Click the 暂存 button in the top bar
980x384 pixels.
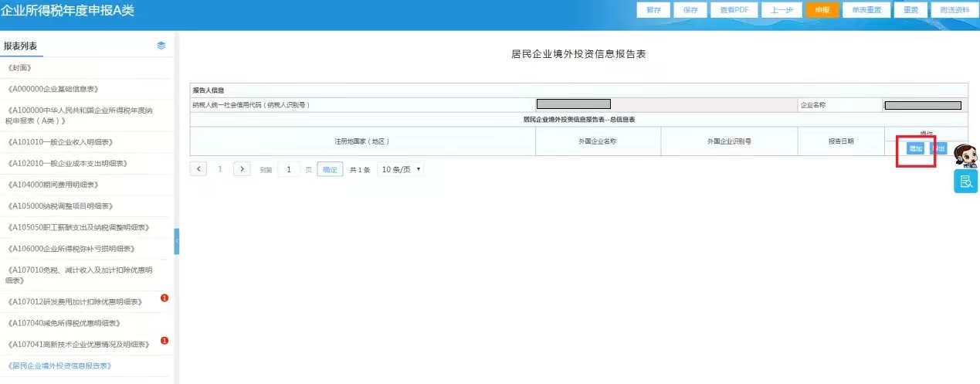(653, 10)
